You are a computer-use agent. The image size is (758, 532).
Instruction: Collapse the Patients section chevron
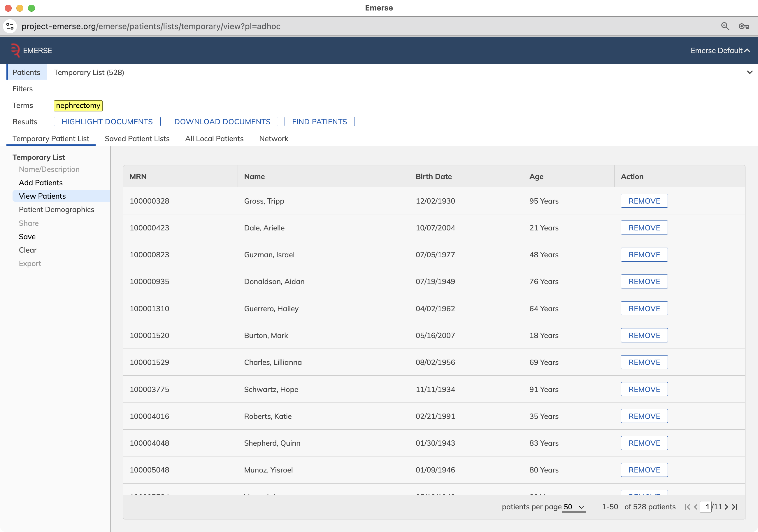click(x=750, y=72)
